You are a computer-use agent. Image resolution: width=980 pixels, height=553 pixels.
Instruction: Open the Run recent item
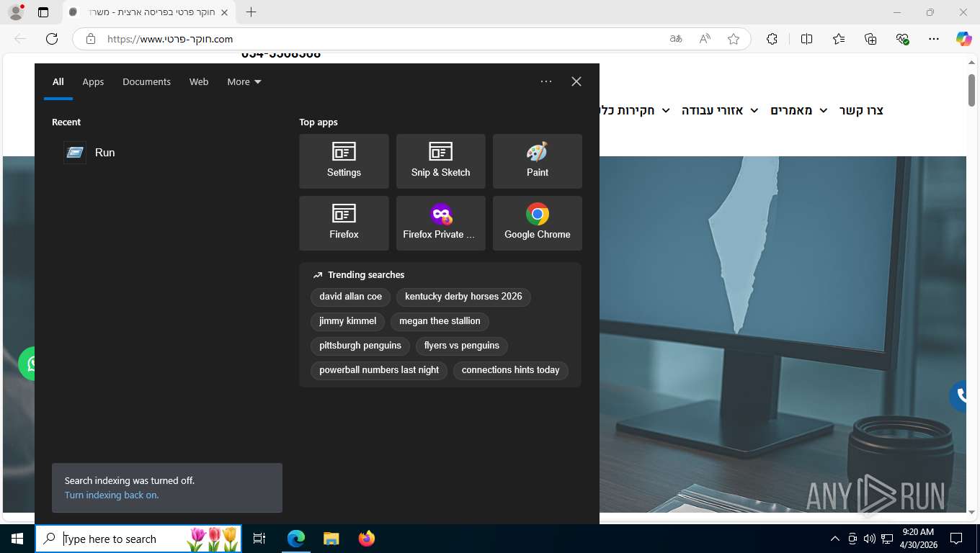click(167, 153)
